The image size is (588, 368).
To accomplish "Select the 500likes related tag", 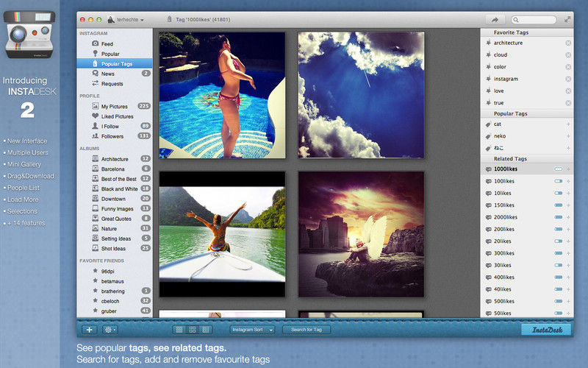I will point(527,301).
